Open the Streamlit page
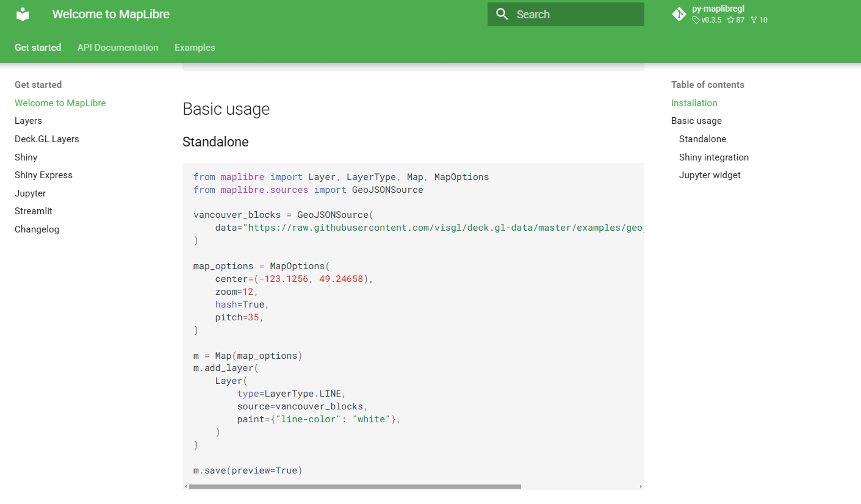The height and width of the screenshot is (504, 861). coord(33,211)
